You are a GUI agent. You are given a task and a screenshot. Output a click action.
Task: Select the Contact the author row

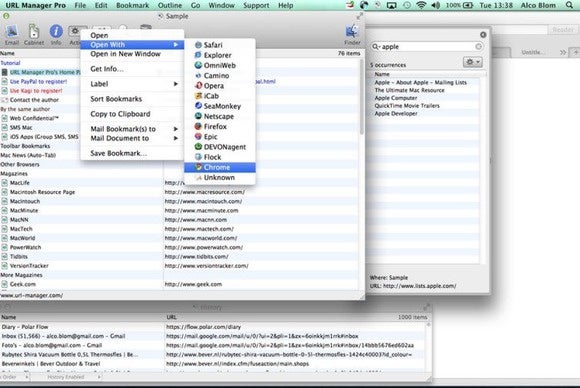[x=34, y=100]
